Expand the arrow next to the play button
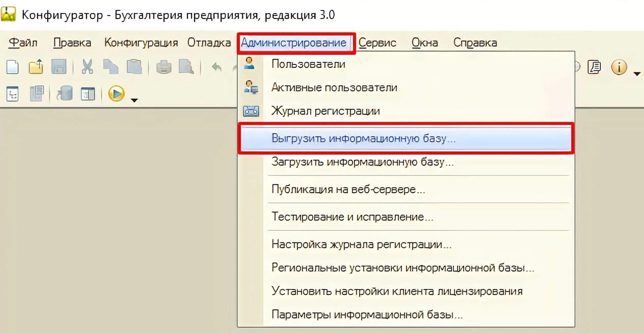This screenshot has width=644, height=333. 134,100
